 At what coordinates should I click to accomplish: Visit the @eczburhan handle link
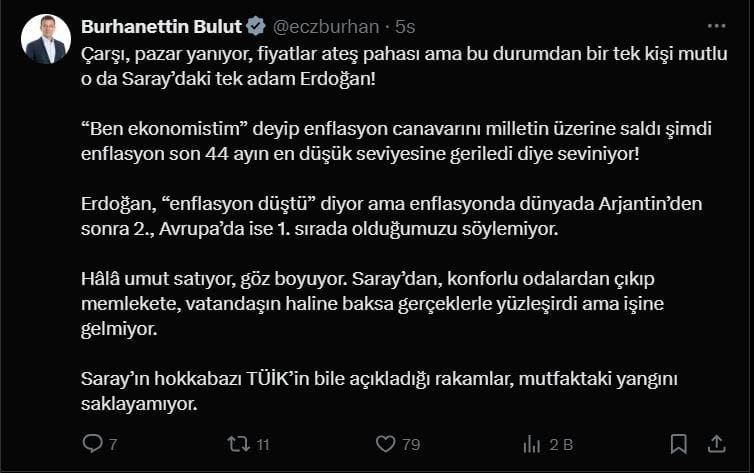pyautogui.click(x=326, y=26)
